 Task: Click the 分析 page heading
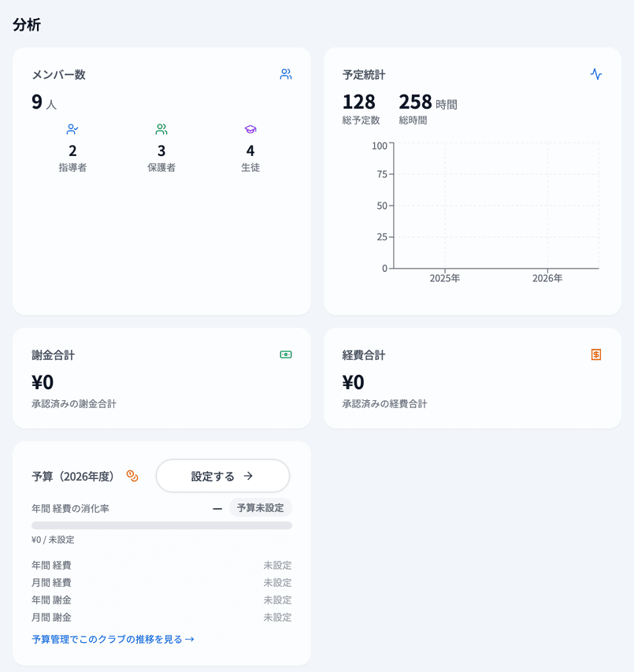pos(27,24)
